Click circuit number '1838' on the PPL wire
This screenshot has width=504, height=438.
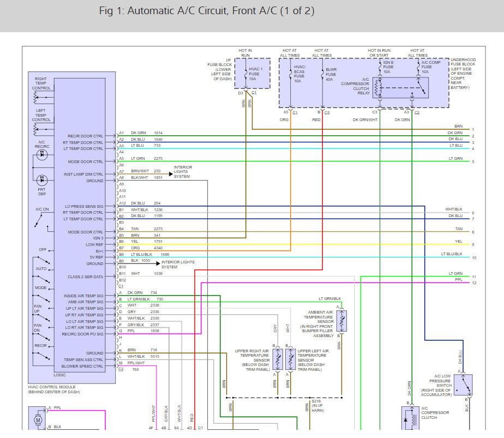coord(154,331)
